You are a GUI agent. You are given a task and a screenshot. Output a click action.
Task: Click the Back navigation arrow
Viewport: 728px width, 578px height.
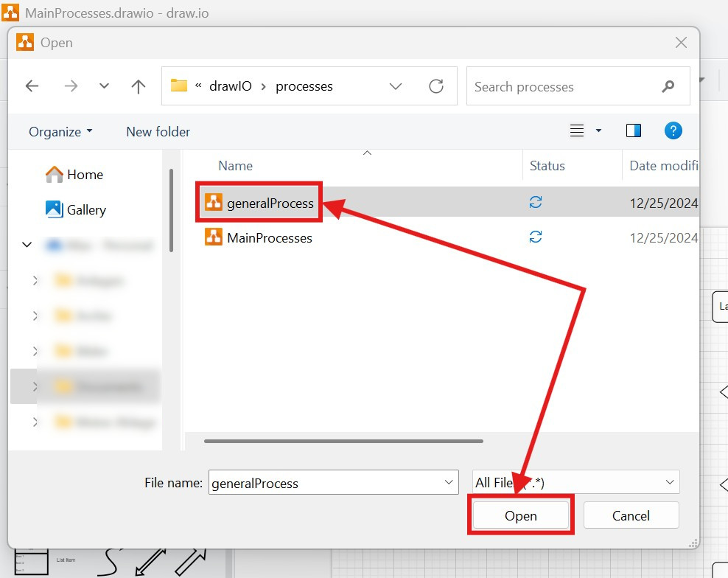click(32, 86)
